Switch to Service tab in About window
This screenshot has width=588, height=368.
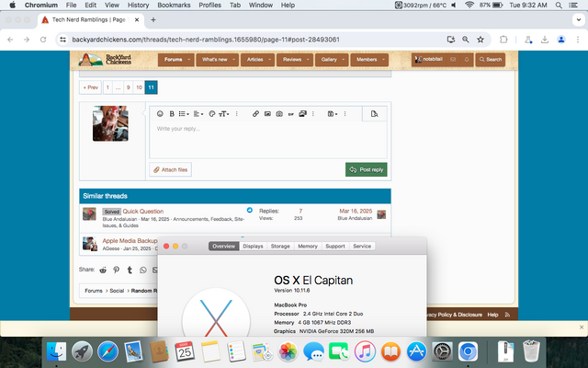[x=362, y=247]
